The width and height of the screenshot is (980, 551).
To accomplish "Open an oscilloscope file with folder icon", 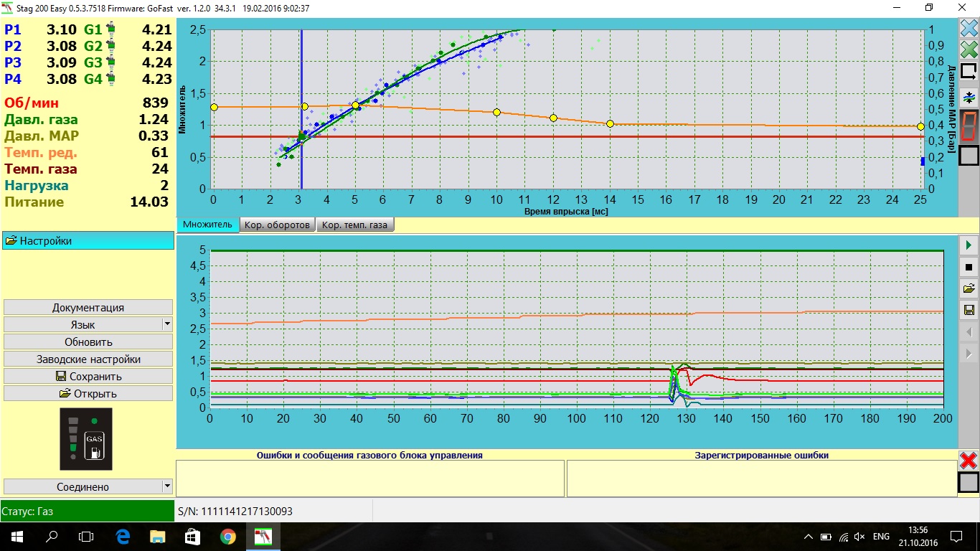I will point(969,288).
